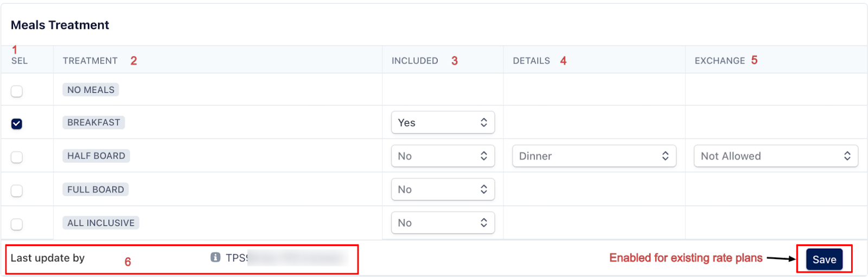Enable the ALL INCLUSIVE checkbox
The image size is (868, 277).
tap(17, 224)
